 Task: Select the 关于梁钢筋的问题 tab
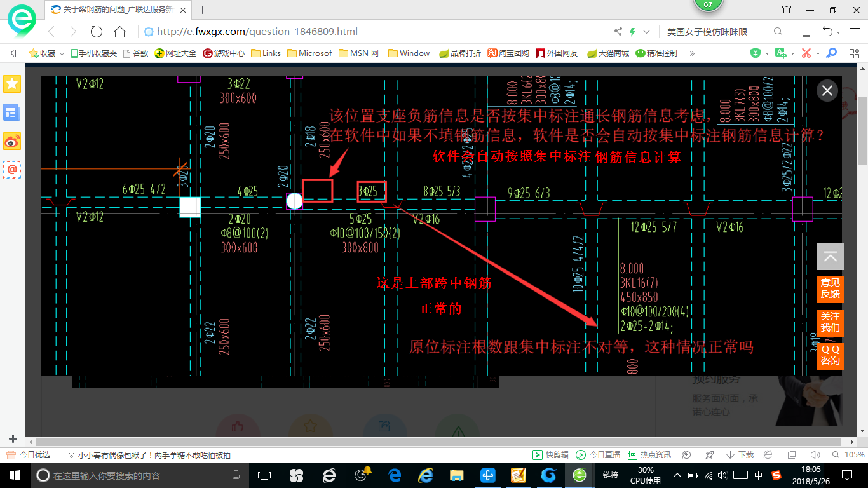116,10
